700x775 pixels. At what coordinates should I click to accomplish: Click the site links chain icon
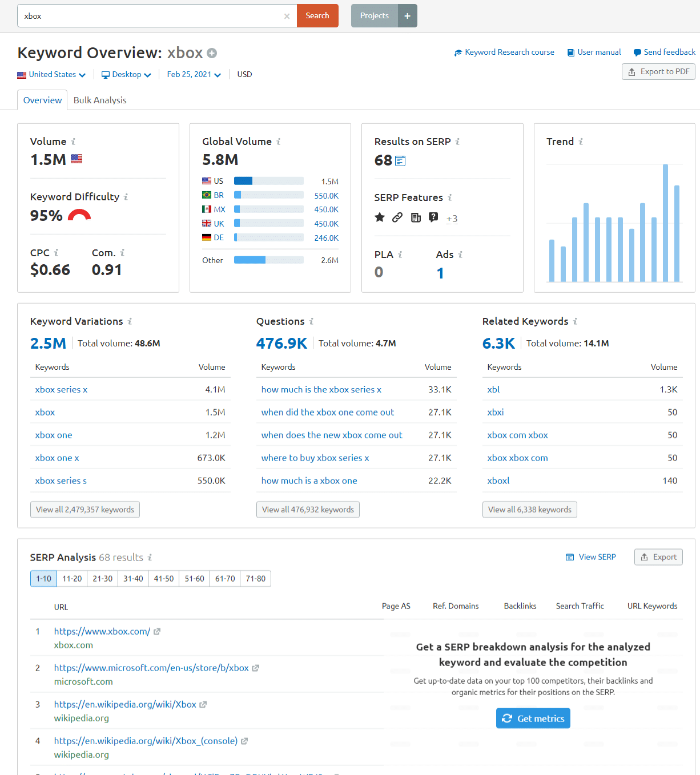point(397,217)
